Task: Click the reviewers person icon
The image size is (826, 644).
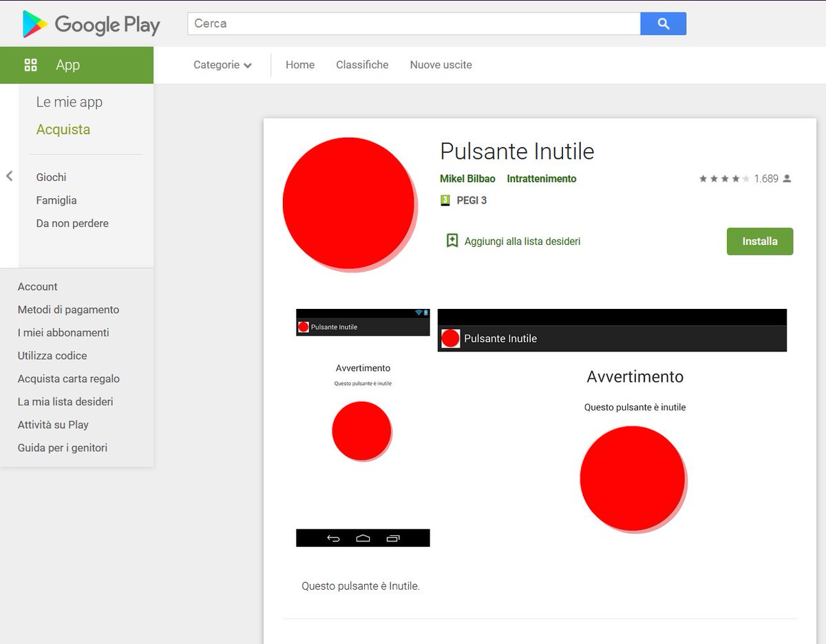Action: pyautogui.click(x=787, y=179)
